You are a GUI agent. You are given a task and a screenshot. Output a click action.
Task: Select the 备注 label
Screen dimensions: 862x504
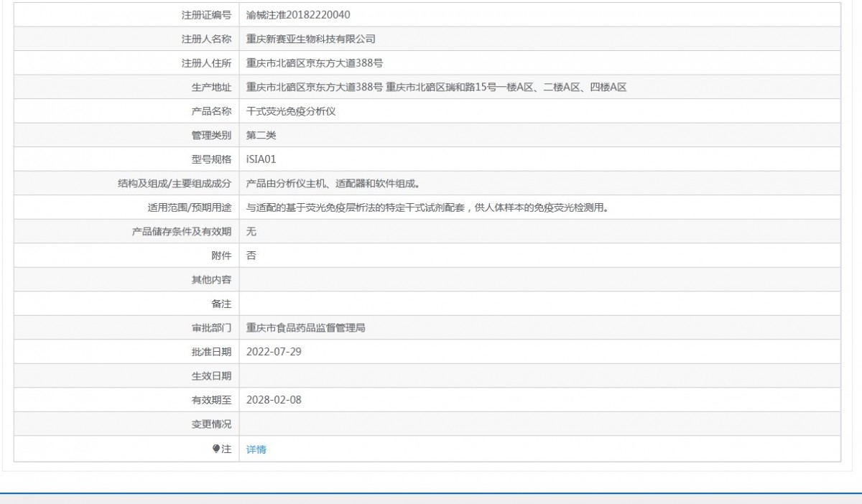pos(221,304)
